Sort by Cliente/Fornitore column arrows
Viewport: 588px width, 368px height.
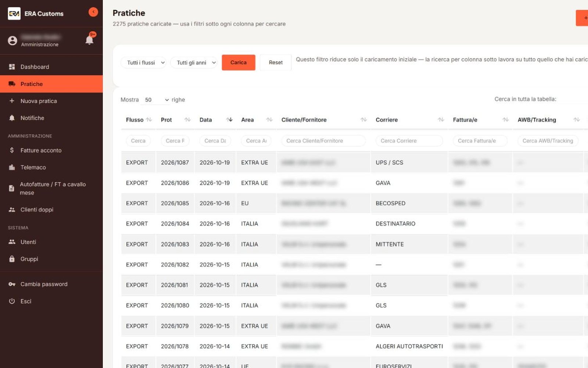pyautogui.click(x=364, y=120)
